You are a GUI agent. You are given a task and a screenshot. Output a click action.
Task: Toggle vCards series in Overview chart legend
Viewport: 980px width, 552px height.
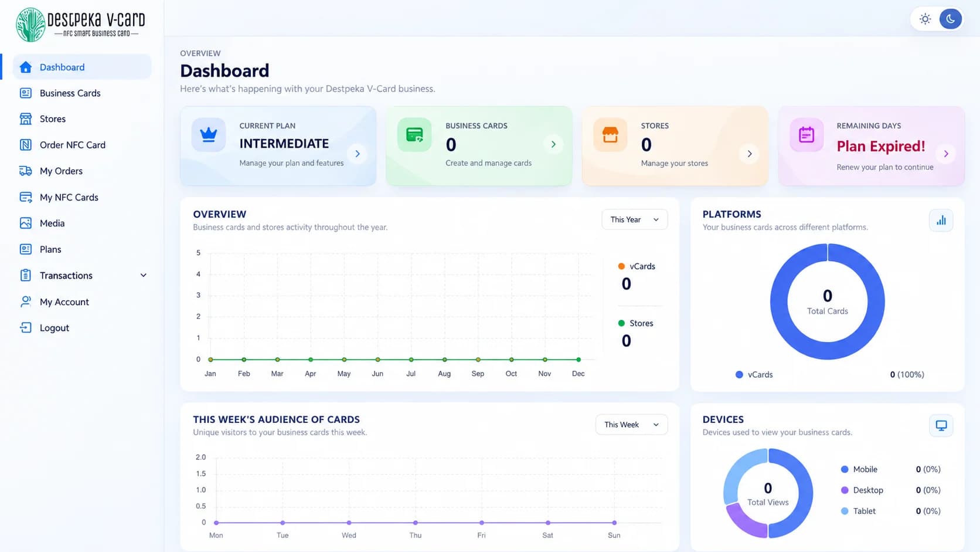pos(637,266)
